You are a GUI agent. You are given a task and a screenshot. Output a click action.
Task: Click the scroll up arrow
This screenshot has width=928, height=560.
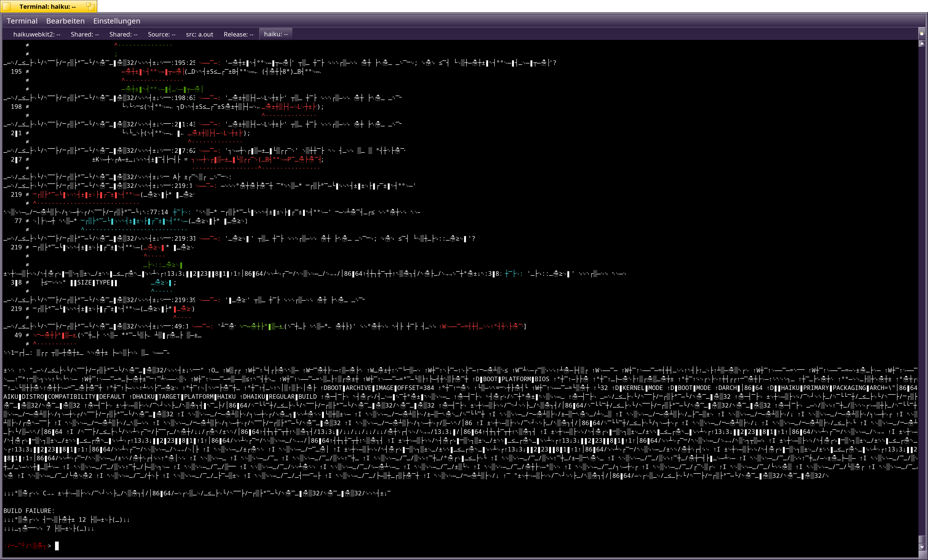(921, 44)
